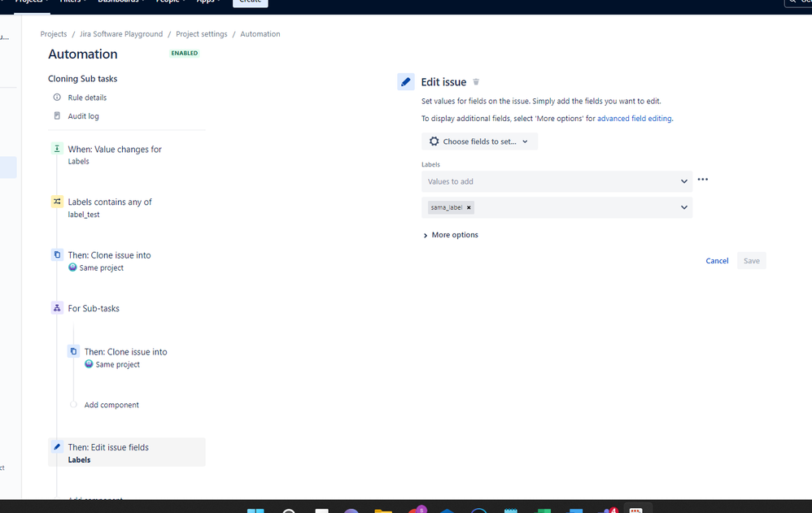Open the three-dots menu beside Labels field
Screen dimensions: 812x513
[x=703, y=180]
